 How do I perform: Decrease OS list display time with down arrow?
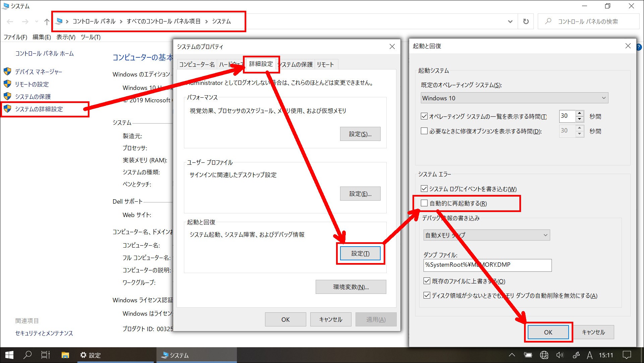coord(580,119)
